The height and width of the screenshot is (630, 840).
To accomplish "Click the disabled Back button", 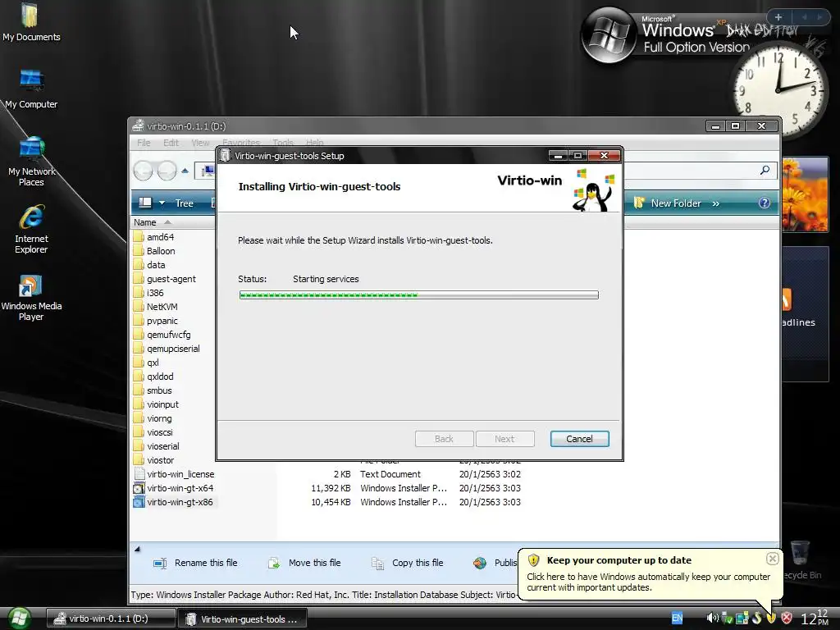I will [444, 439].
